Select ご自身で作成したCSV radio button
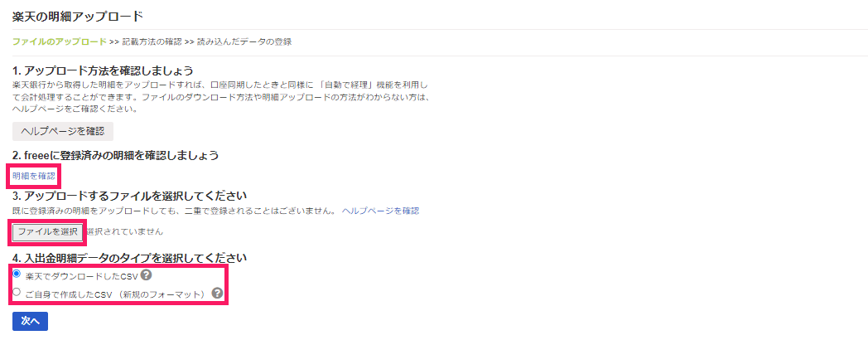Screen dimensions: 868x340 [17, 292]
